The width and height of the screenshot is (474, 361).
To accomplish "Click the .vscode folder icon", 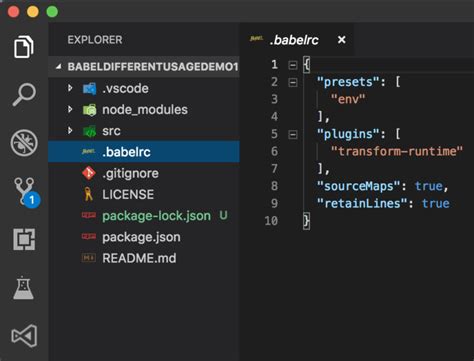I will click(x=89, y=89).
